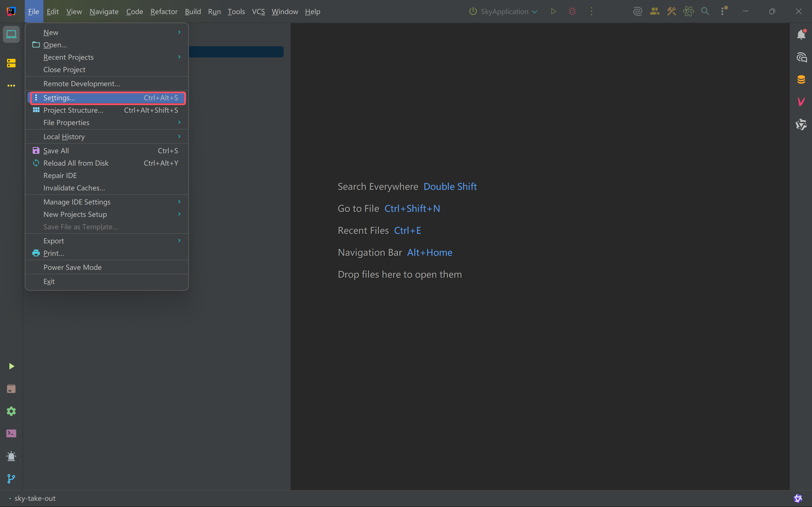The height and width of the screenshot is (507, 812).
Task: Open the Notifications bell
Action: coord(801,34)
